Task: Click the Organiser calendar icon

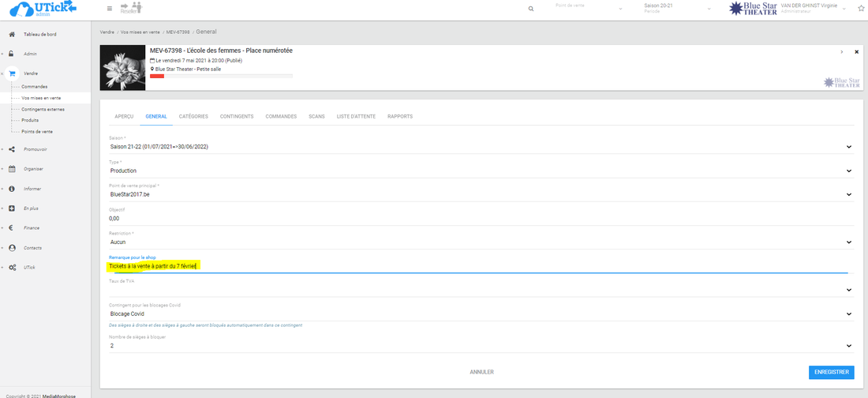Action: pyautogui.click(x=12, y=169)
